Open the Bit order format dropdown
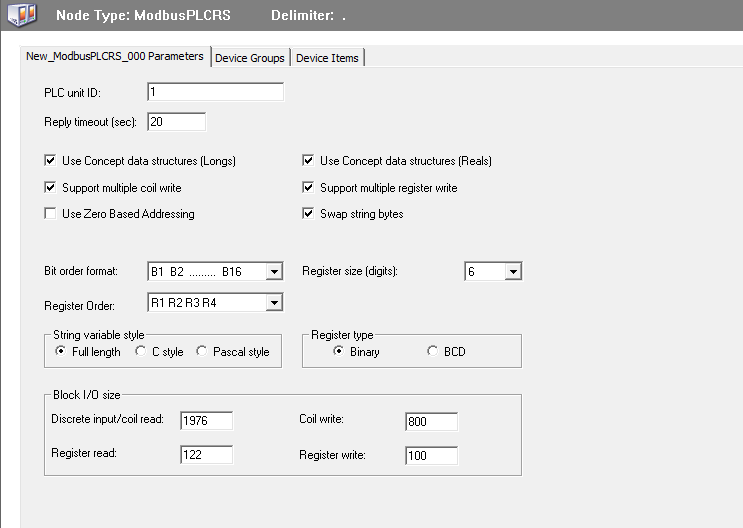Image resolution: width=743 pixels, height=528 pixels. (274, 272)
